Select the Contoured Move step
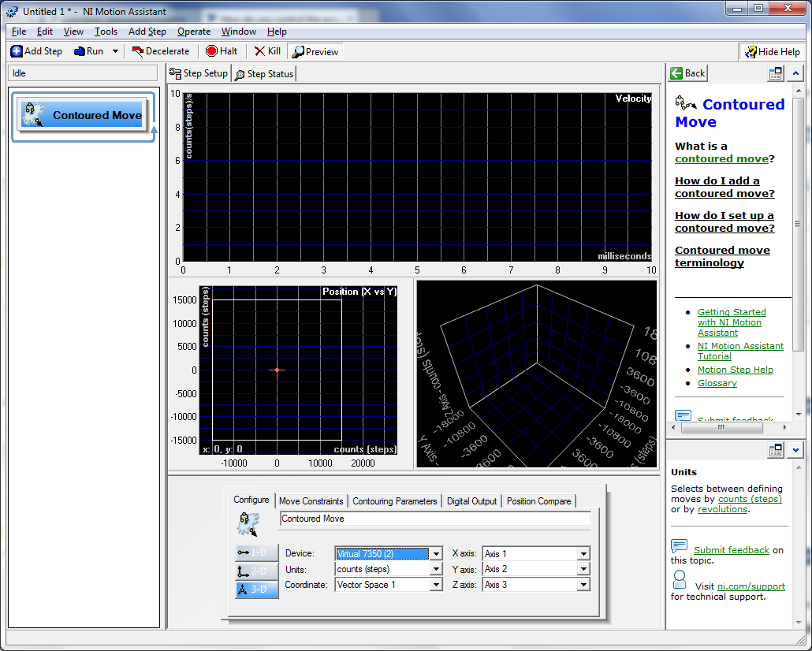Screen dimensions: 812x651 coord(84,115)
